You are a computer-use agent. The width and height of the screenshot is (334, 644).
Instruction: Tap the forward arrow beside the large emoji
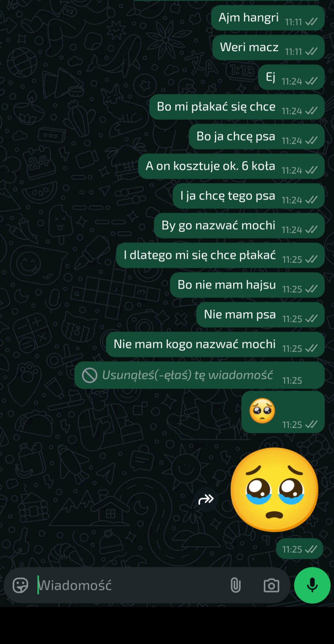(206, 499)
